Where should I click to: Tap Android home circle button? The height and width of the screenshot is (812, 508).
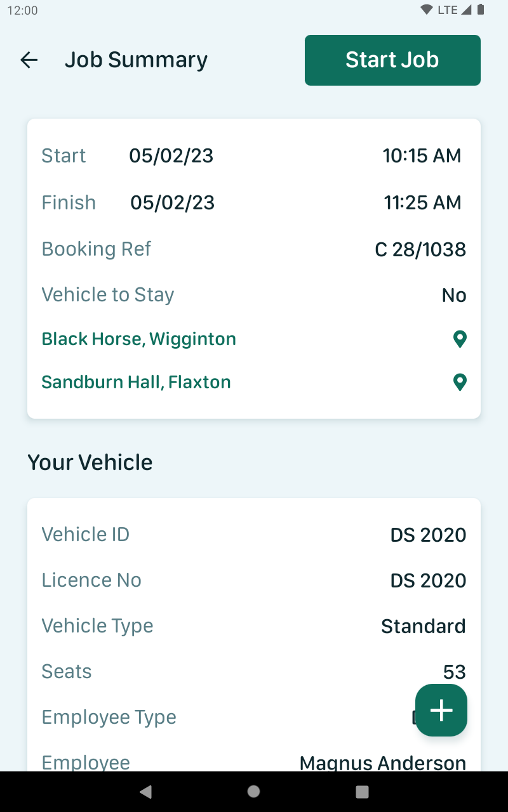[x=254, y=792]
